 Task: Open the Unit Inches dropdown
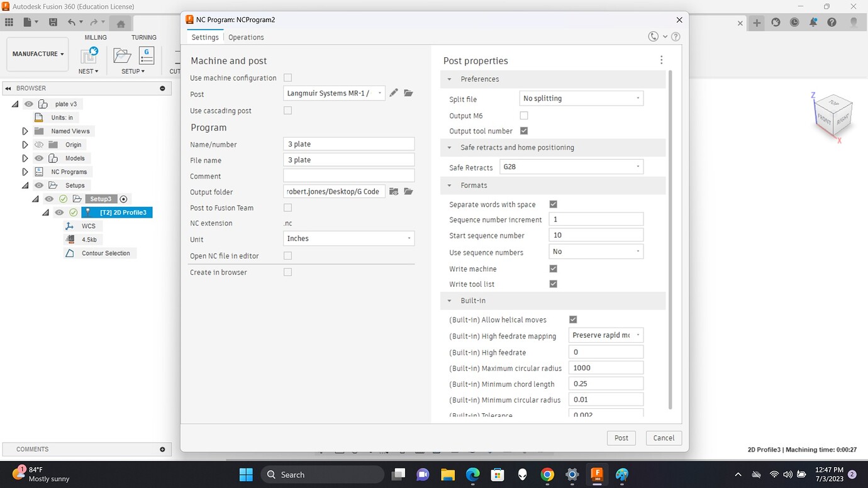tap(348, 238)
